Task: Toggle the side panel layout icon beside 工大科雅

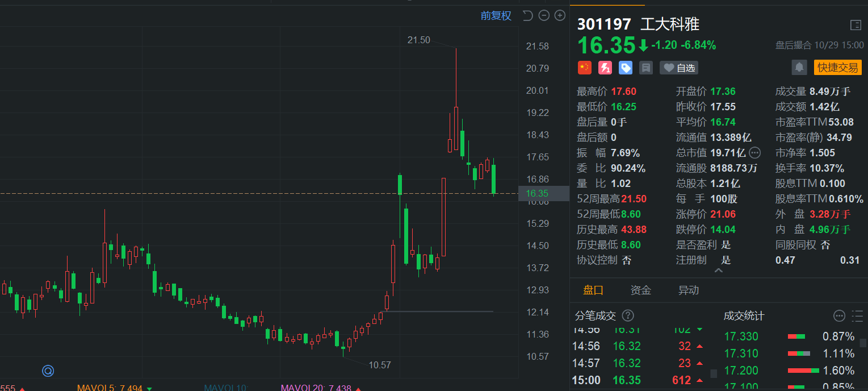Action: 856,24
